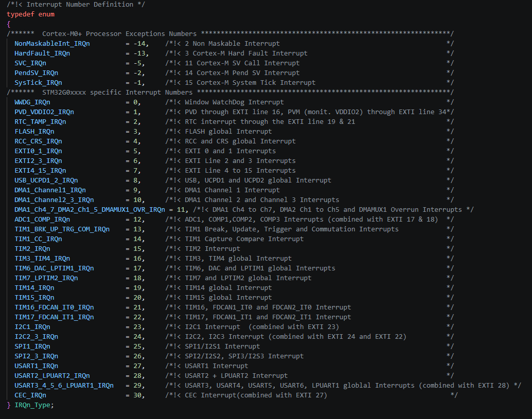Click CEC_IRQn identifier
This screenshot has height=419, width=532.
click(x=30, y=396)
